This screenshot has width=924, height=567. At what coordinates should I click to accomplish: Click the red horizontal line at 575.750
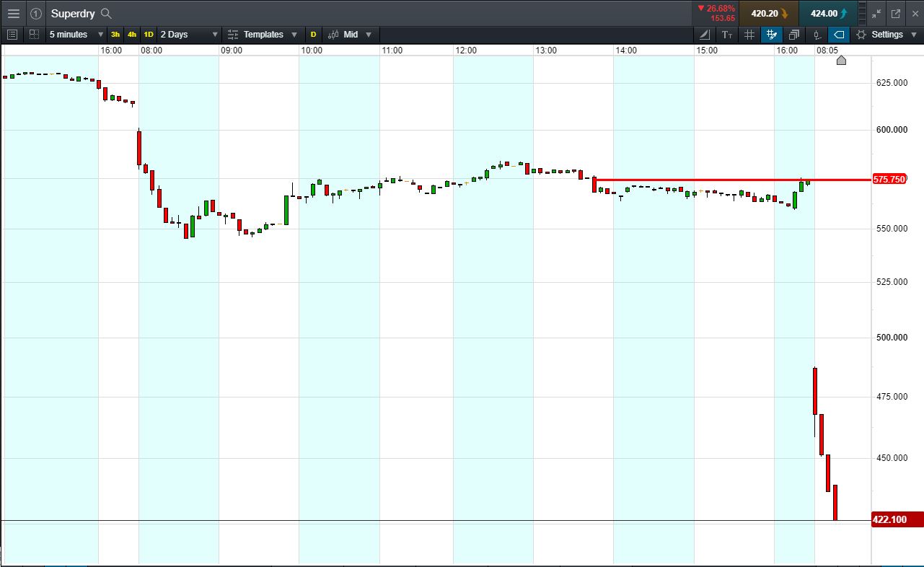(731, 180)
